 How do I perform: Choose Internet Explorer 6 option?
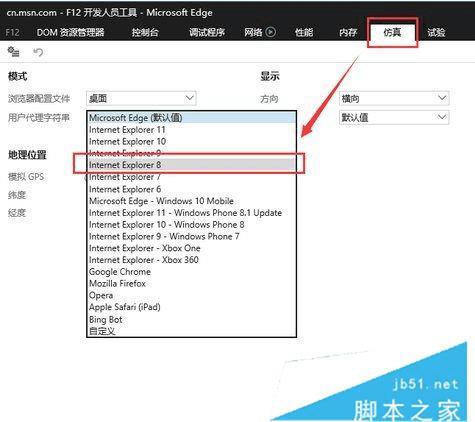coord(192,189)
